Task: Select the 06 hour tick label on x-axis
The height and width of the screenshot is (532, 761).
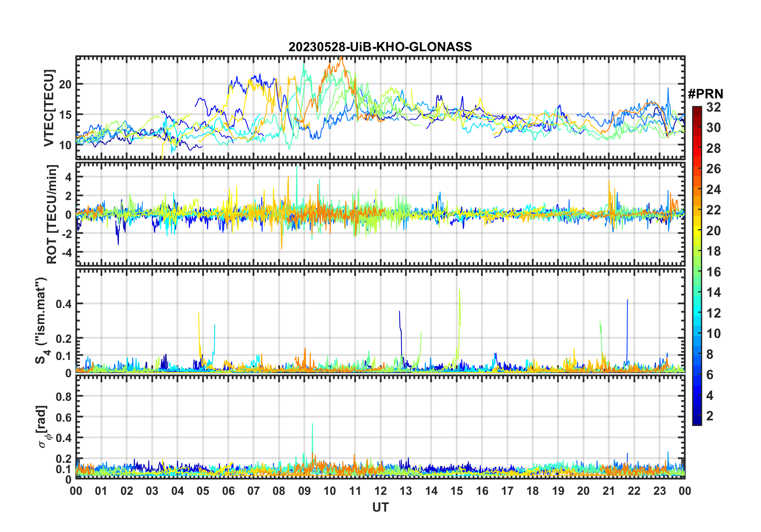Action: click(x=228, y=491)
